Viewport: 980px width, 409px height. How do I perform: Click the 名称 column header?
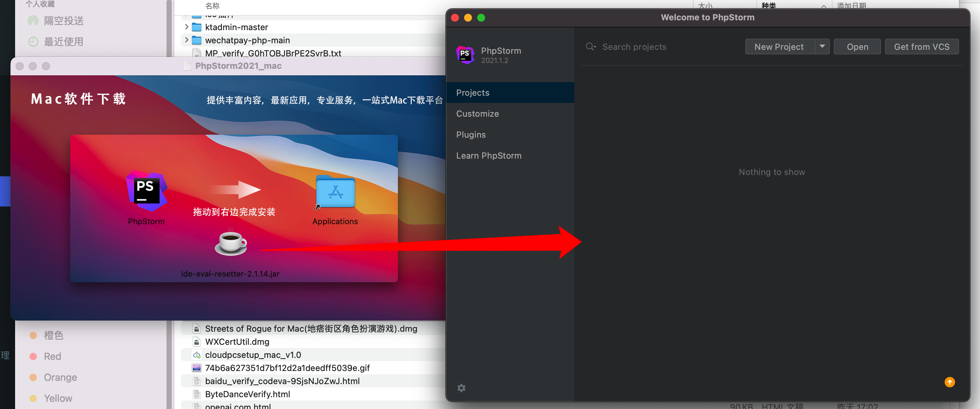(x=212, y=6)
